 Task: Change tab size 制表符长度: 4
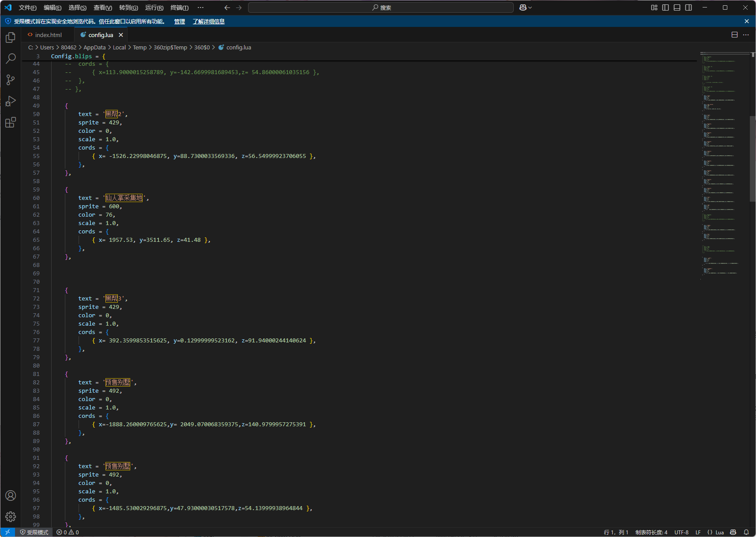[x=651, y=532]
